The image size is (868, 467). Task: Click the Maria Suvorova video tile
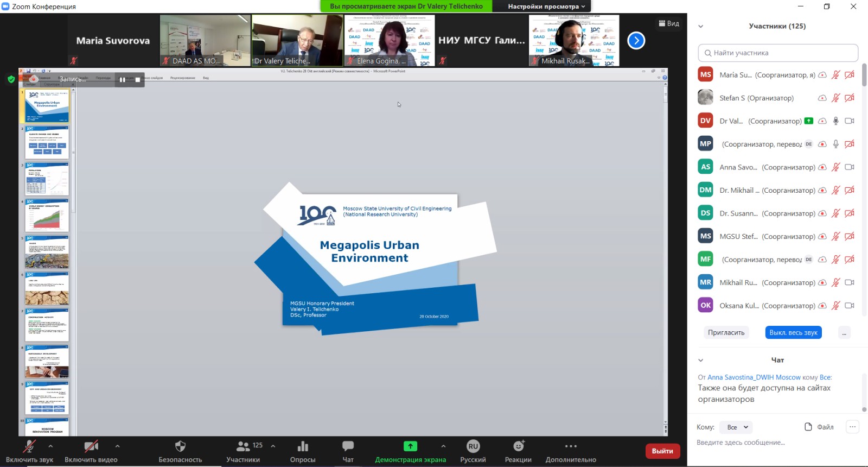coord(113,41)
